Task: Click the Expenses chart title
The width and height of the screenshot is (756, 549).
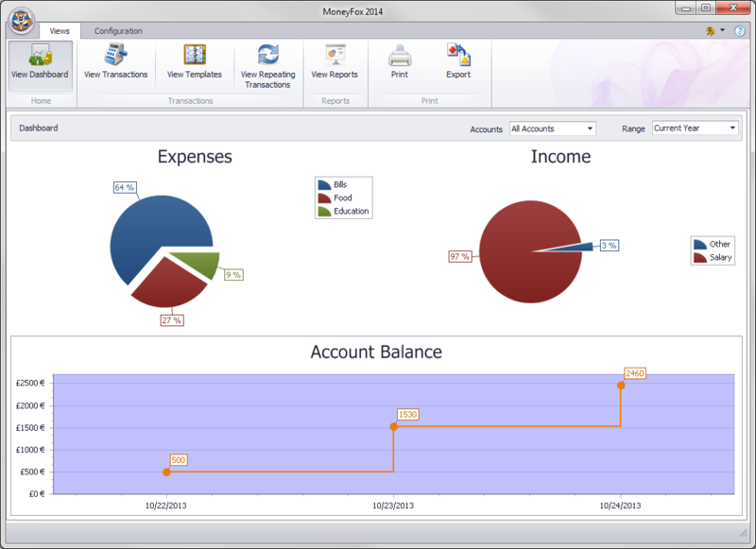Action: tap(195, 157)
